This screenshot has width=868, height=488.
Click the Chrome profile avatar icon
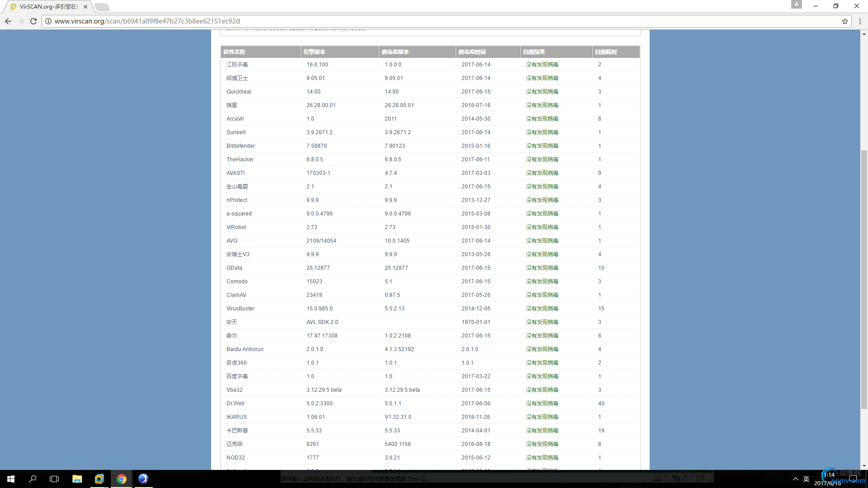[797, 5]
